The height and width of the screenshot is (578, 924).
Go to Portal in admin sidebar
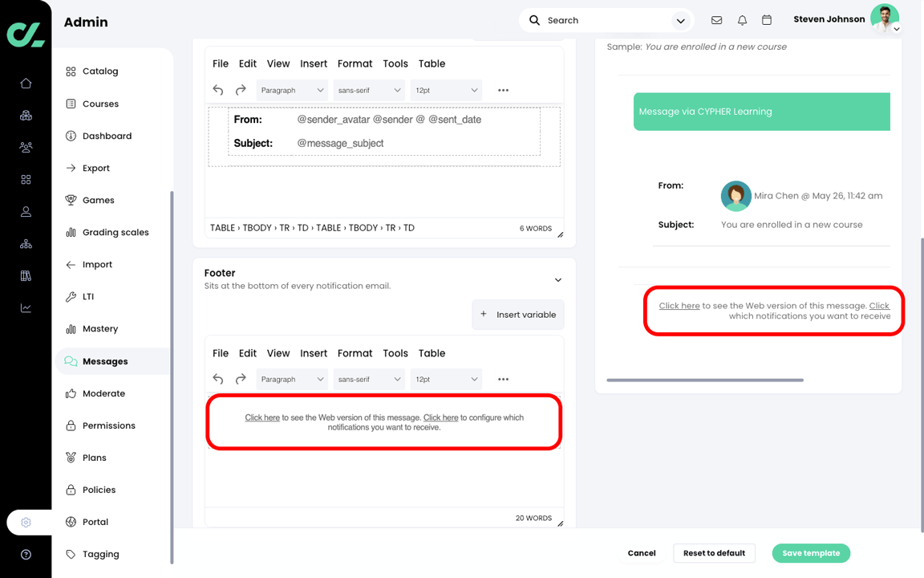tap(95, 522)
